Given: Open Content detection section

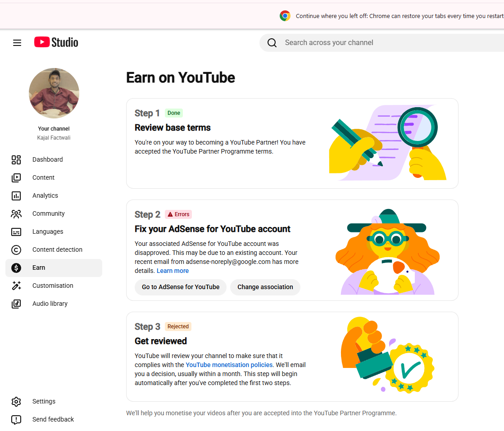Looking at the screenshot, I should [x=54, y=250].
